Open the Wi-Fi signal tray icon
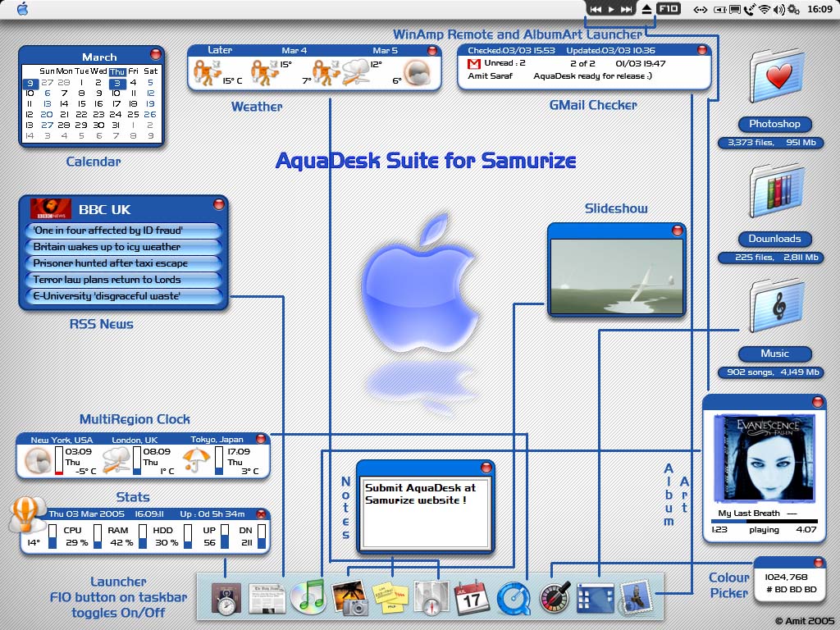Image resolution: width=840 pixels, height=630 pixels. pos(765,9)
